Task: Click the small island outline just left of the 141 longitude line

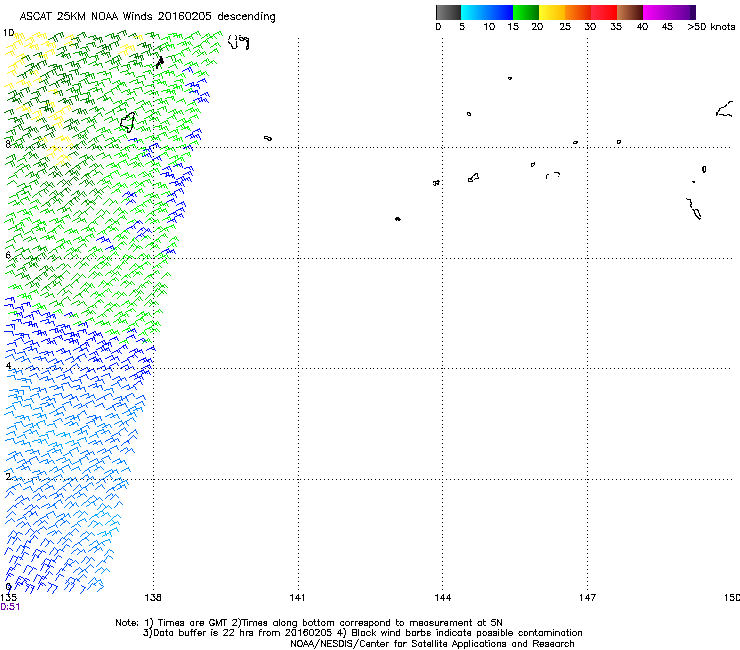Action: [x=268, y=138]
